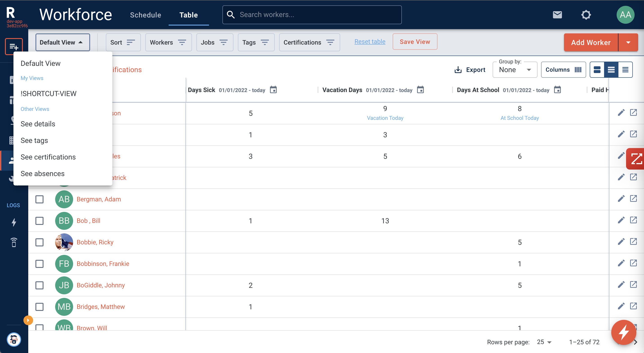Click the Add Worker button
This screenshot has width=644, height=353.
tap(591, 42)
